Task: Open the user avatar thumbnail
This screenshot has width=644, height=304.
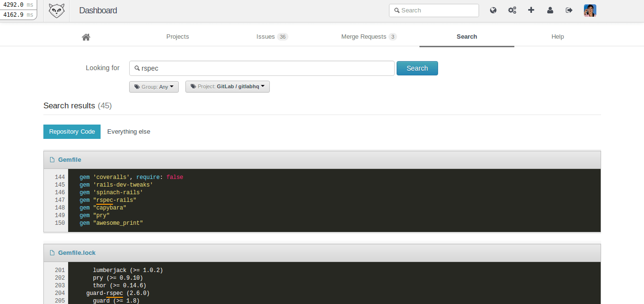Action: 590,10
